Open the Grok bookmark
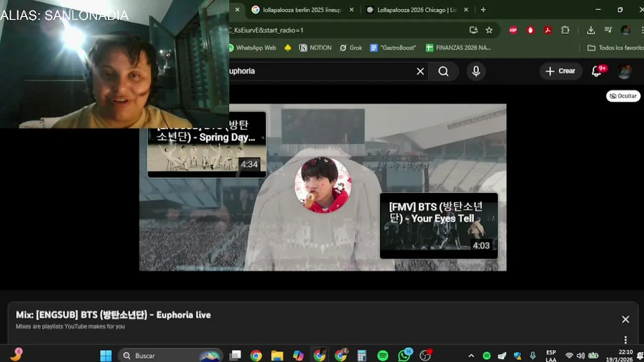This screenshot has width=644, height=362. click(351, 48)
